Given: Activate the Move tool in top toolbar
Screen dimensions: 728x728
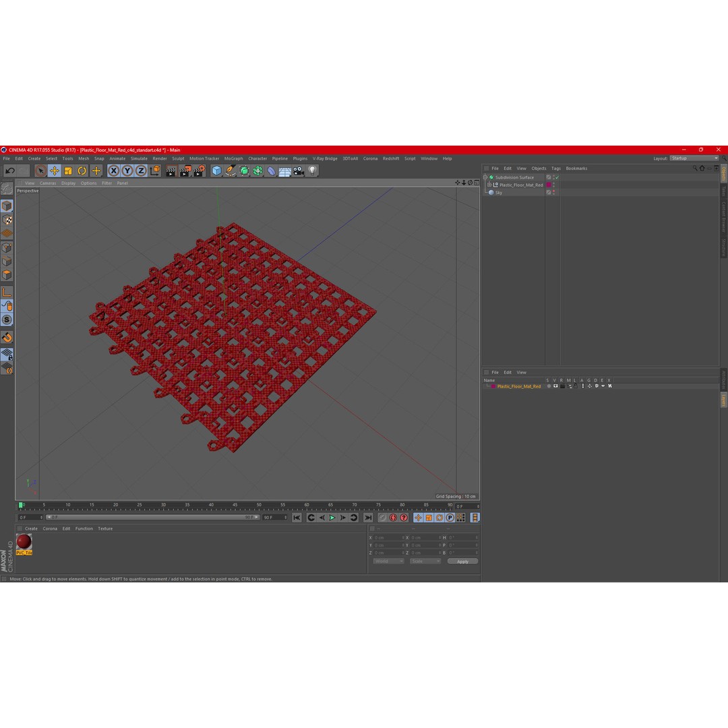Looking at the screenshot, I should 55,171.
